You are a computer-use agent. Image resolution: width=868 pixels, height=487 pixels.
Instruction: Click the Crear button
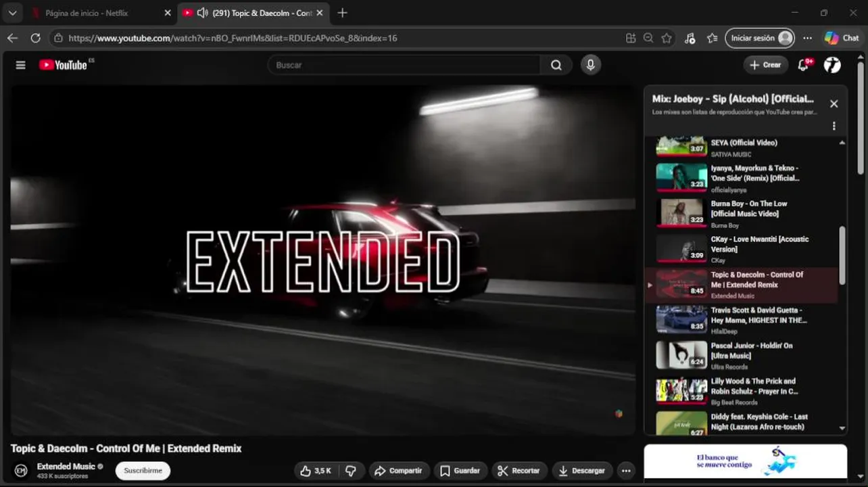[765, 65]
